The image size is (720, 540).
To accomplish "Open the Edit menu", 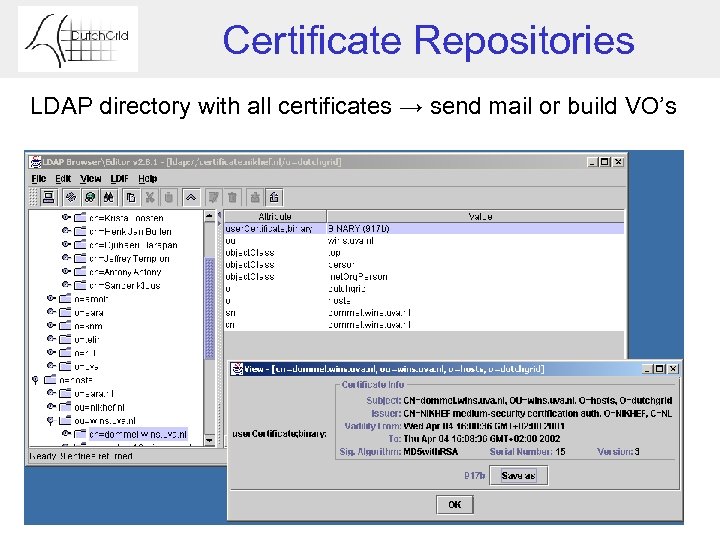I will tap(63, 179).
